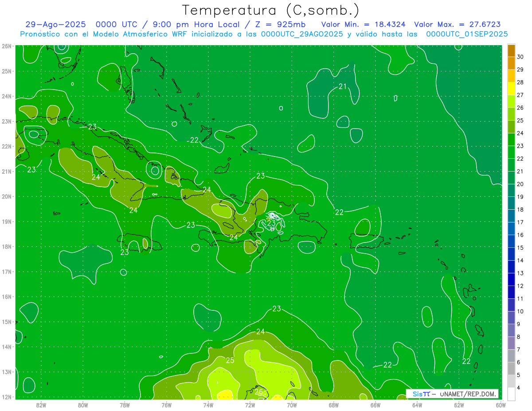Click the "22N" latitude axis label
This screenshot has width=532, height=411.
click(6, 146)
